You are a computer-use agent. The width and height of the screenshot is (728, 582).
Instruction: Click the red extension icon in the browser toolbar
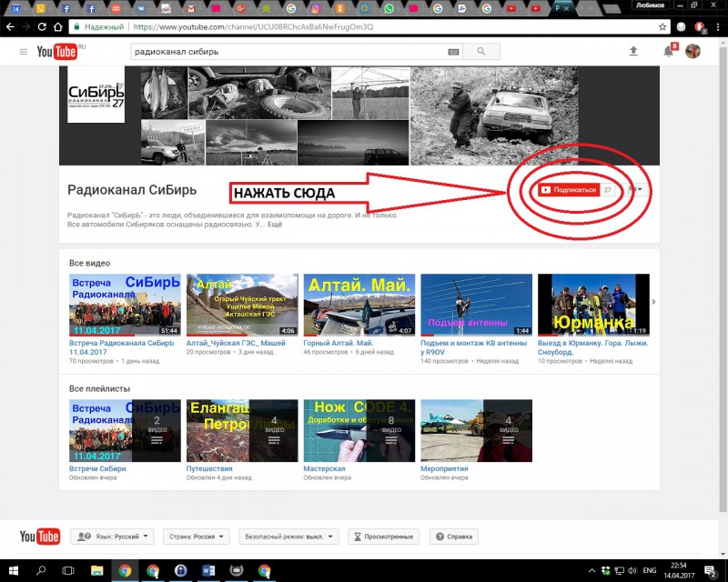point(700,27)
